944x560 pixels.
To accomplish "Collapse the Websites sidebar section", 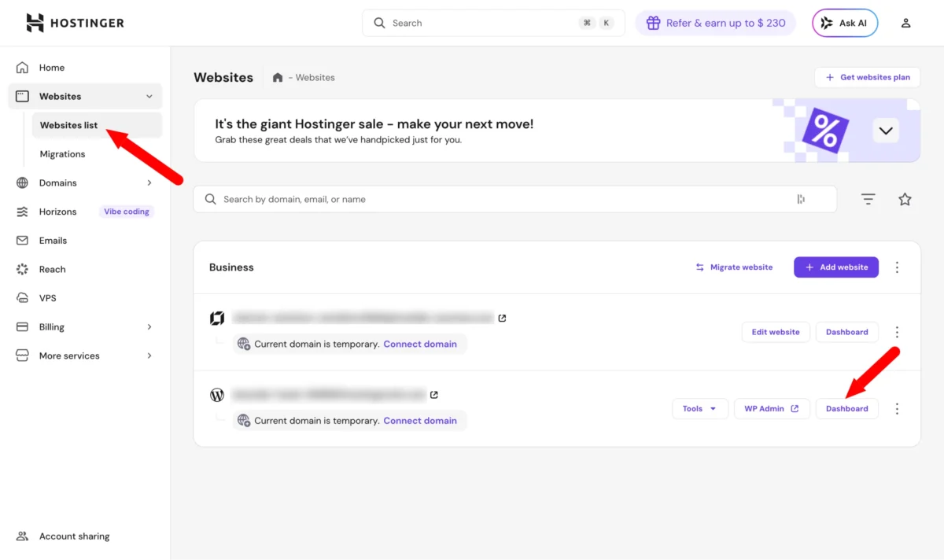I will click(149, 96).
